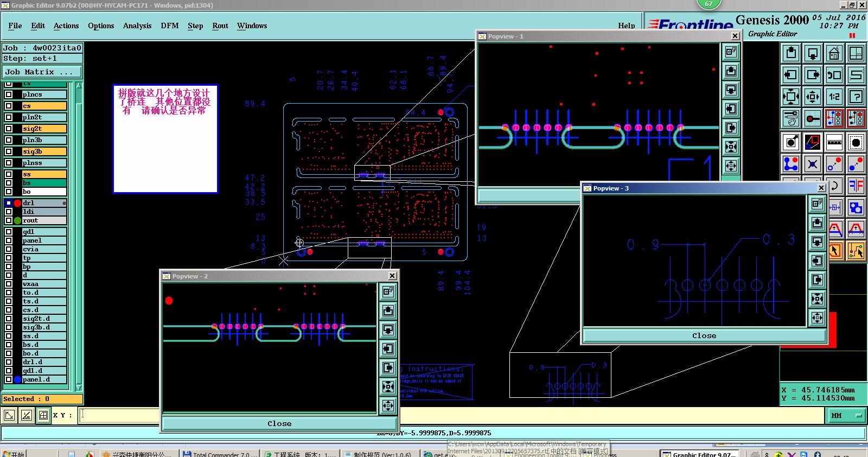Open the Actions menu
The height and width of the screenshot is (457, 868).
(x=66, y=26)
